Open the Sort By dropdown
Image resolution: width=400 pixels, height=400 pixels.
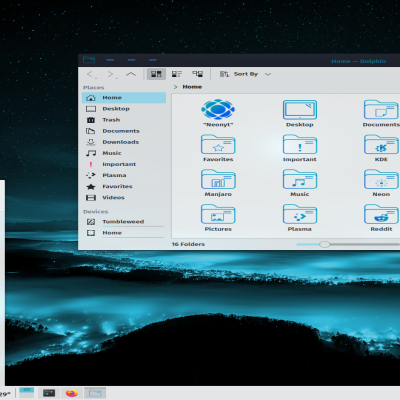point(245,74)
